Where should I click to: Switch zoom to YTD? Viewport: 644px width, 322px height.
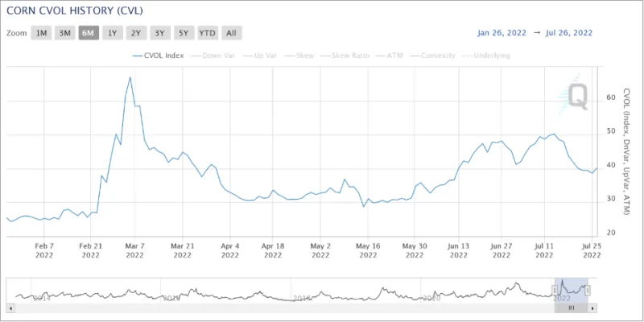pyautogui.click(x=207, y=33)
